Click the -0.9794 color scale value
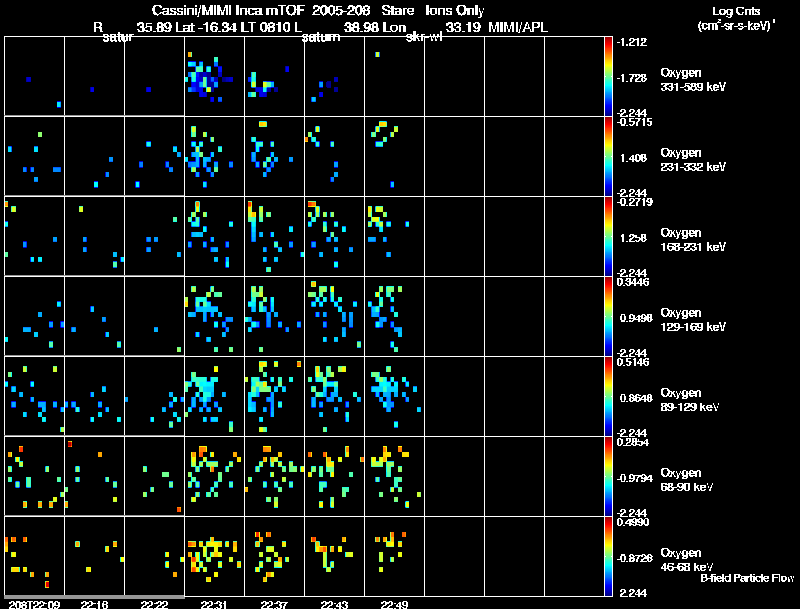Screen dimensions: 800x609 (x=634, y=478)
